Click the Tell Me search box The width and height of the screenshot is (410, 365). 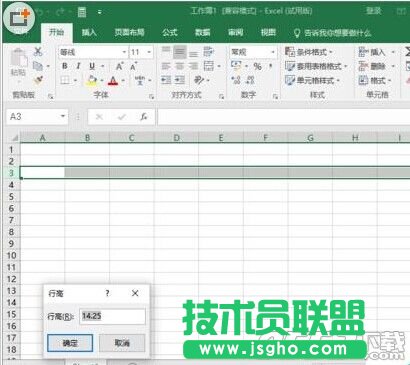(333, 33)
